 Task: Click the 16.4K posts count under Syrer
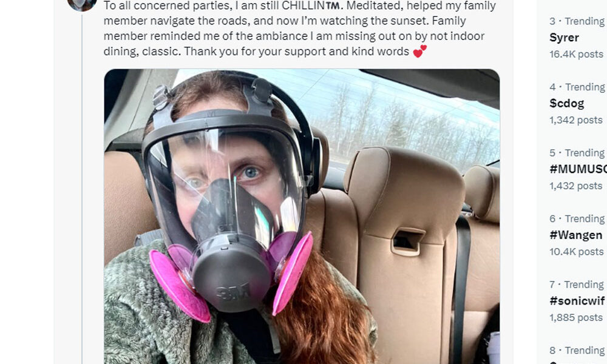pos(576,54)
